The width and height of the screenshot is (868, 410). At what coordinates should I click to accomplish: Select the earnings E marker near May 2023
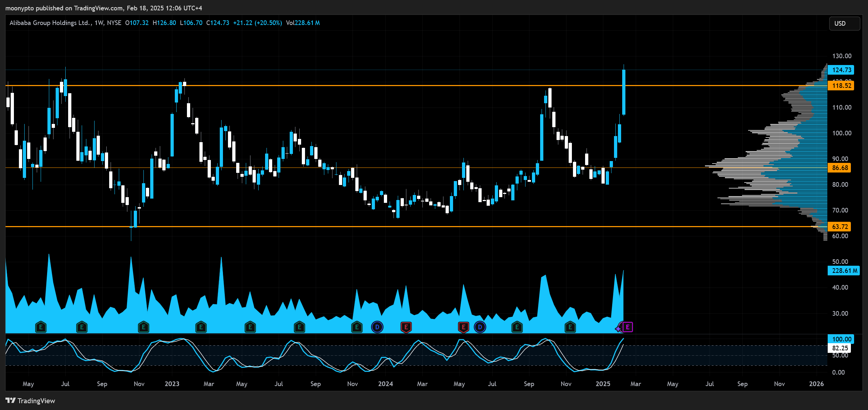click(x=250, y=327)
